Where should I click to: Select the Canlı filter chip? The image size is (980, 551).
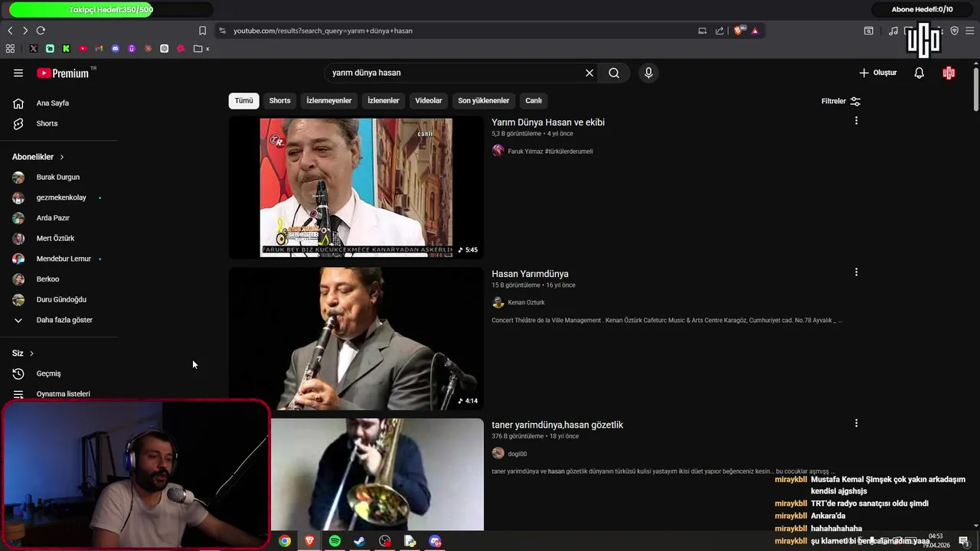point(534,100)
